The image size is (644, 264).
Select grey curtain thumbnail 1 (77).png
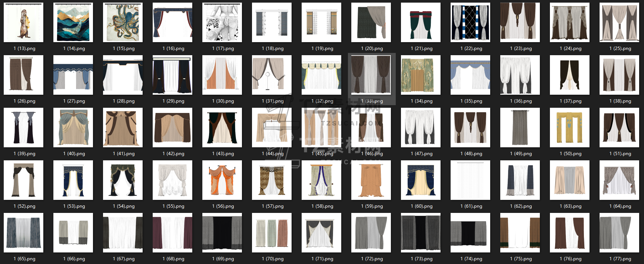coord(619,233)
